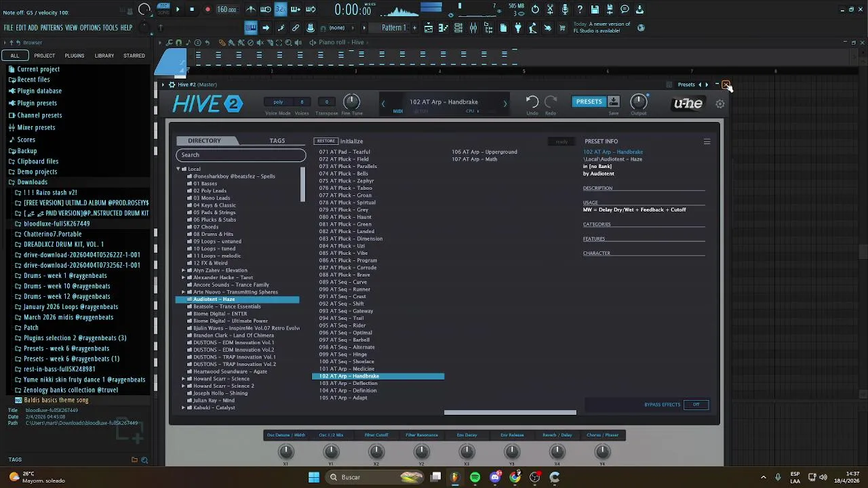Click previous preset arrow in Hive display
868x488 pixels.
tap(383, 104)
